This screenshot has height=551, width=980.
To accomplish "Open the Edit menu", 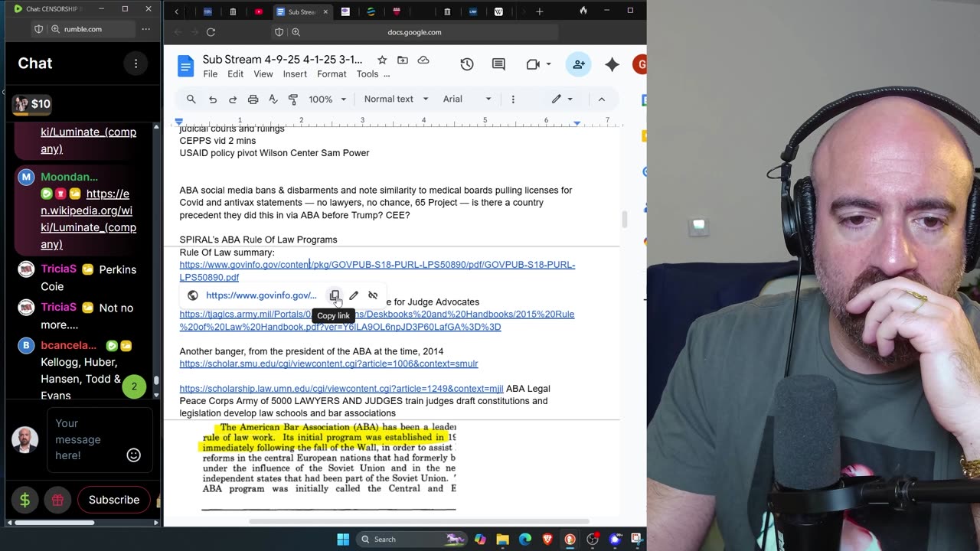I will click(235, 74).
